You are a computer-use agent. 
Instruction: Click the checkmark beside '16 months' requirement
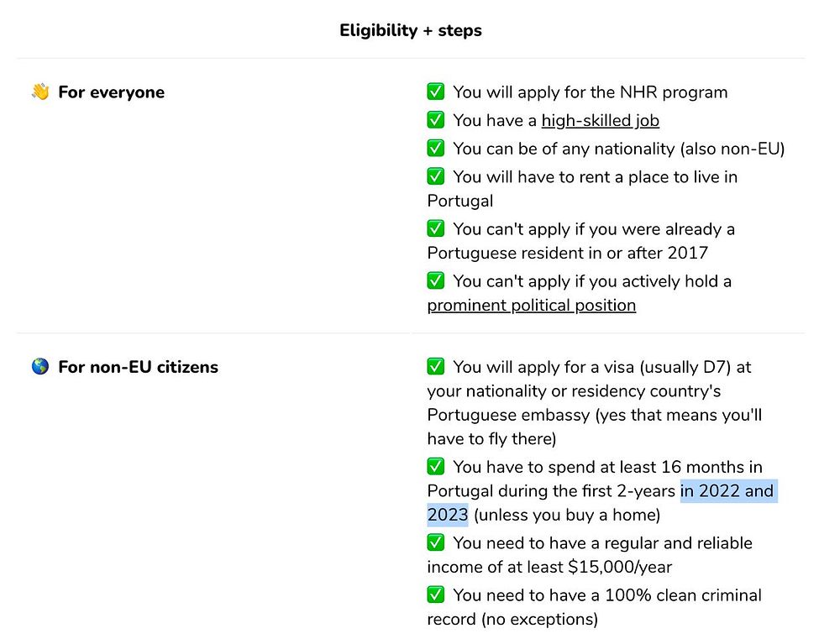coord(436,467)
